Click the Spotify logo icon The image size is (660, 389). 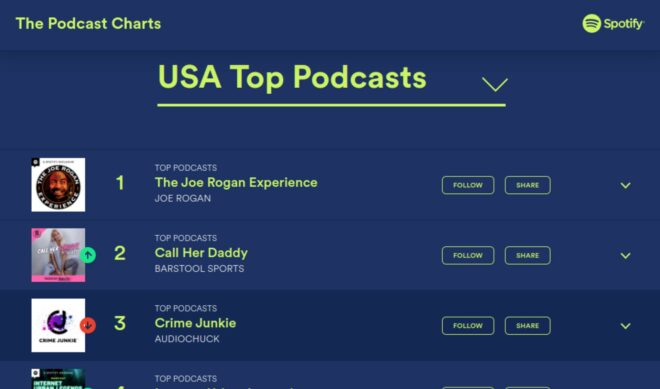591,23
